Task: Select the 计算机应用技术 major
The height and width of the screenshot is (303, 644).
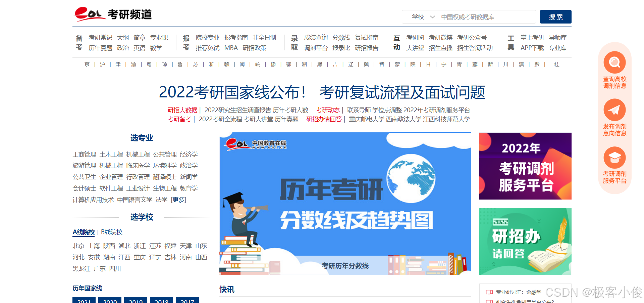Action: pos(93,200)
